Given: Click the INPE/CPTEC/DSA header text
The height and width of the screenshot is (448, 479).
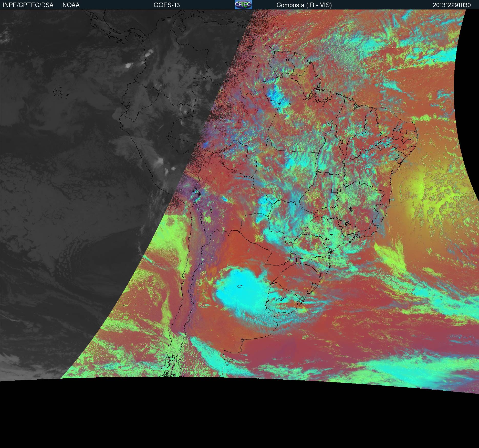Looking at the screenshot, I should [28, 5].
